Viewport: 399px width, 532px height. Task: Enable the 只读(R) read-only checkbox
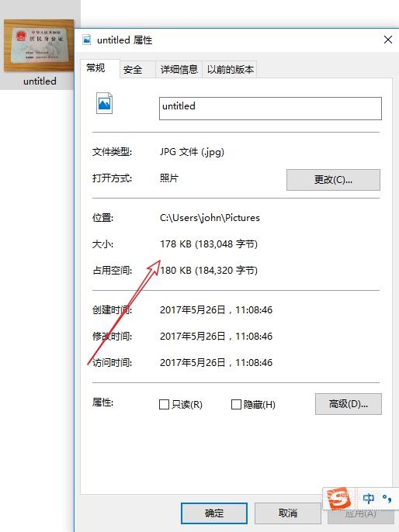[x=164, y=404]
